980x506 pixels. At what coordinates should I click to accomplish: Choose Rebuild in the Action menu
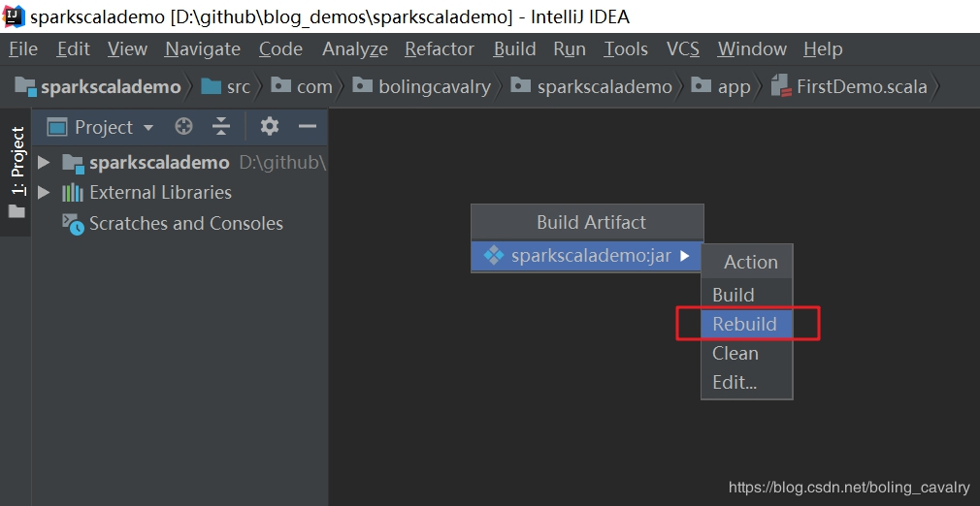tap(746, 324)
